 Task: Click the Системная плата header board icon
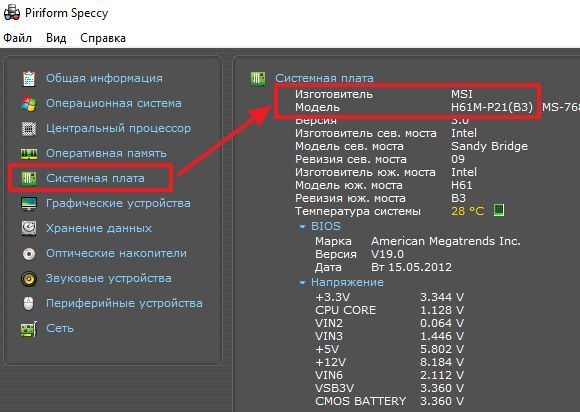tap(258, 78)
